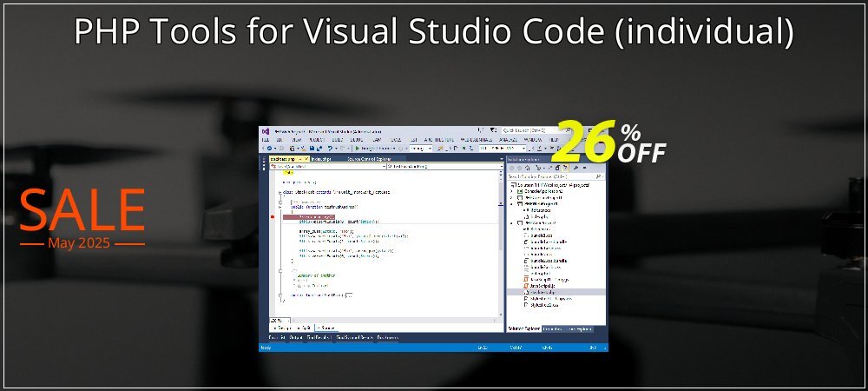Viewport: 868px width, 391px height.
Task: Expand the project below ConsoleApplication2
Action: coord(511,198)
